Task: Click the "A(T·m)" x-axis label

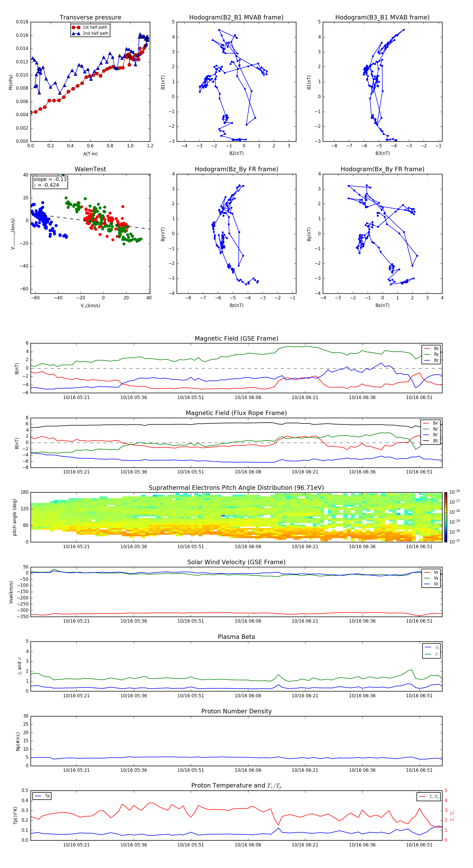Action: (90, 154)
